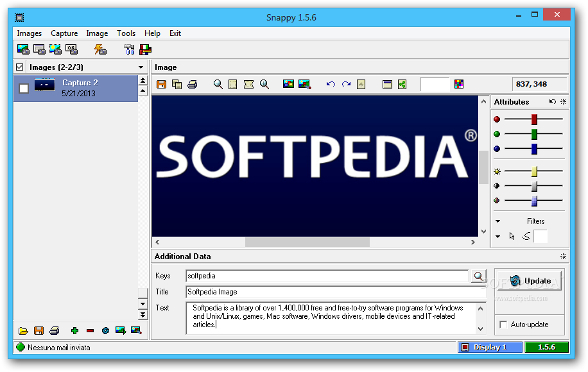The height and width of the screenshot is (372, 588).
Task: Redo the image change
Action: pos(346,84)
